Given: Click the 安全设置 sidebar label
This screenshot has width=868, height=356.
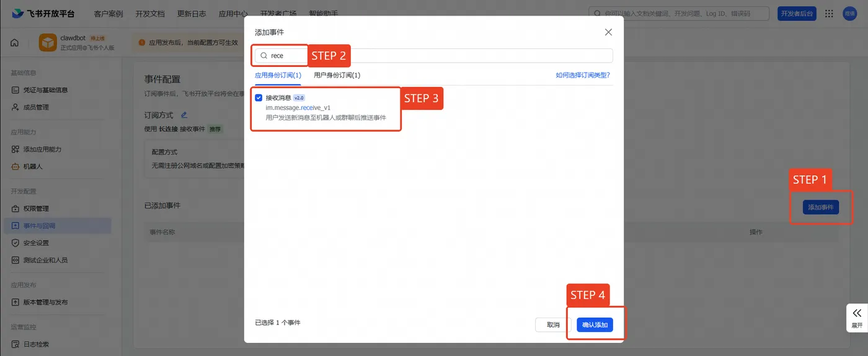Looking at the screenshot, I should pyautogui.click(x=36, y=243).
